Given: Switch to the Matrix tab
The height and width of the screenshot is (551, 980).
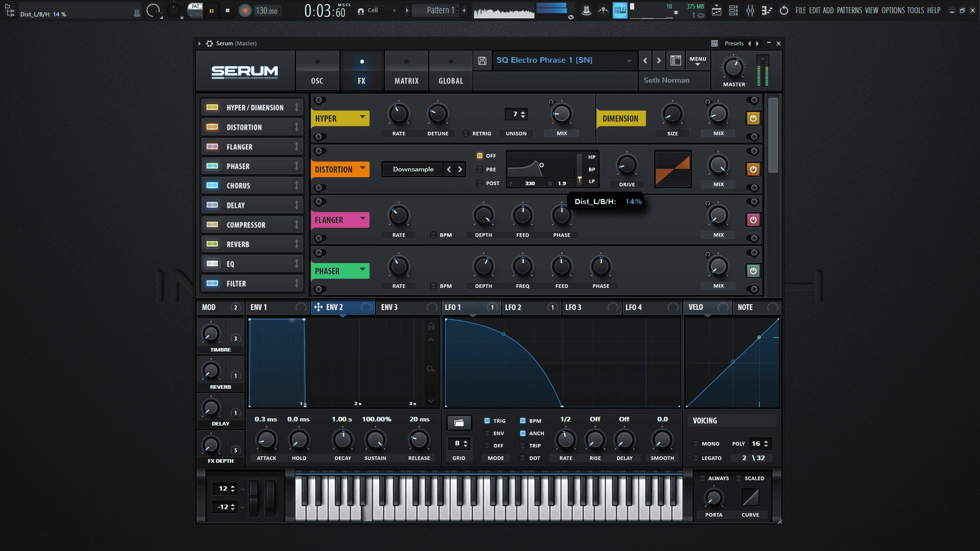Looking at the screenshot, I should click(406, 71).
